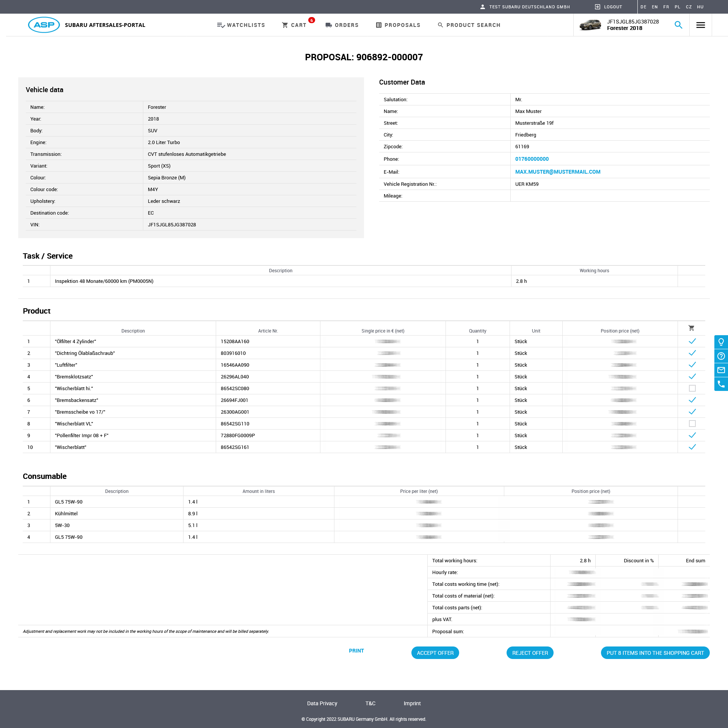This screenshot has height=728, width=728.
Task: Click the Forester car thumbnail
Action: tap(590, 25)
